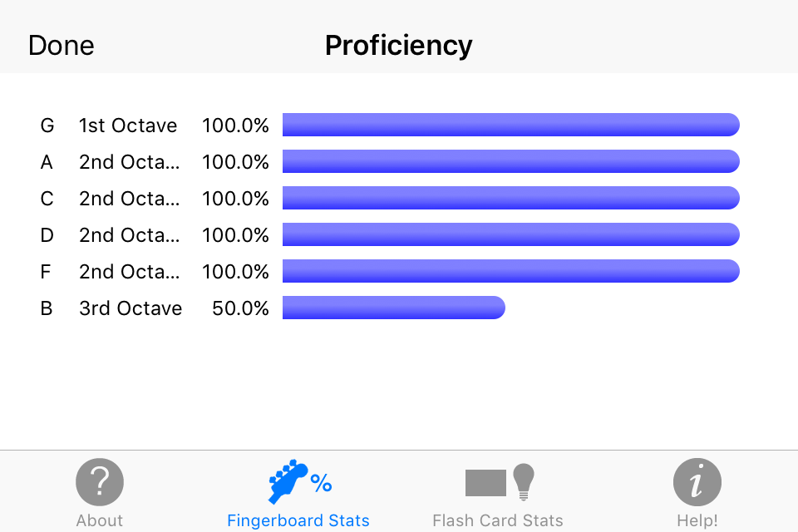
Task: Tap the 50.0% percentage value
Action: tap(240, 308)
